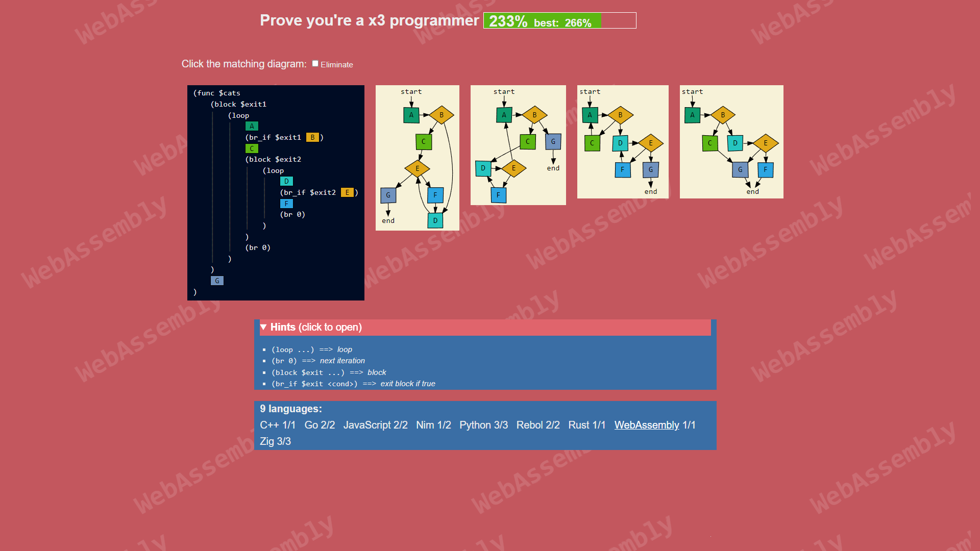Viewport: 980px width, 551px height.
Task: Click the Python 3/3 language entry
Action: [483, 425]
